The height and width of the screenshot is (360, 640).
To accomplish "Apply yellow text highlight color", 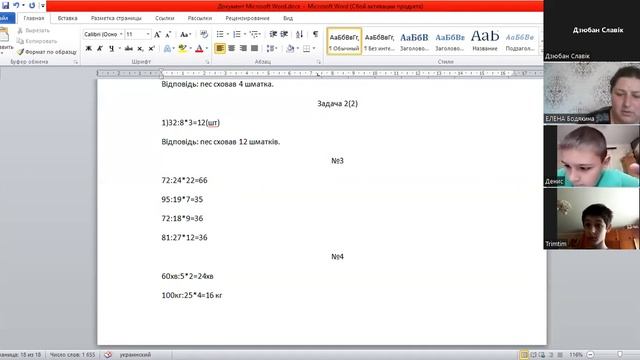I will point(182,49).
